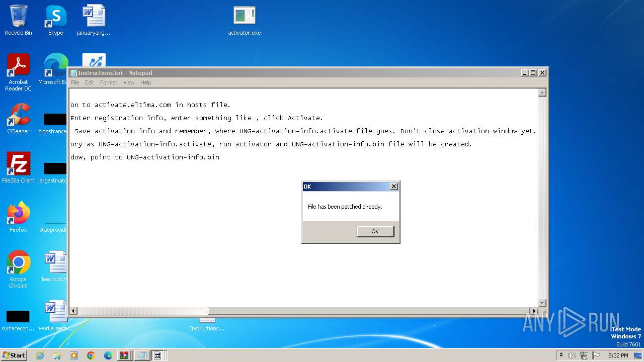
Task: Close the 'File has been patched' dialog
Action: coord(394,187)
